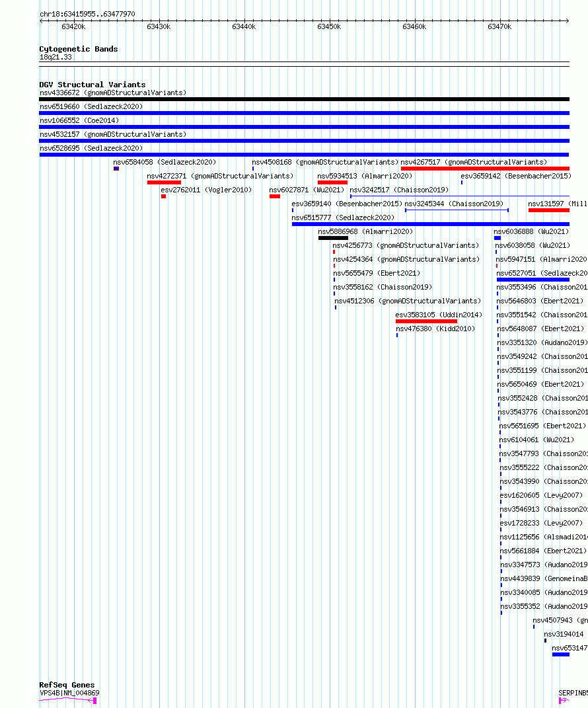Screen dimensions: 588x708
Task: Select the nsv6527051 Sedlazeck label
Action: 542,273
